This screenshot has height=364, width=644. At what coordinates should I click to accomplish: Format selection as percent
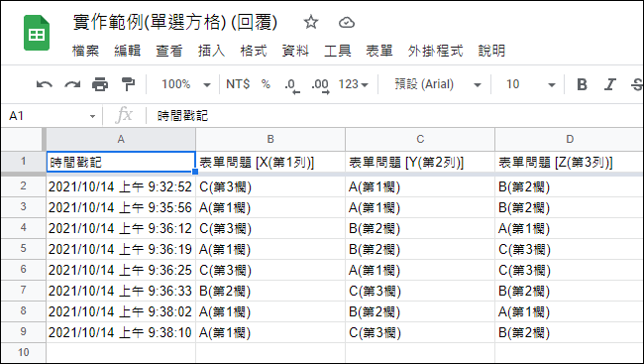(266, 84)
